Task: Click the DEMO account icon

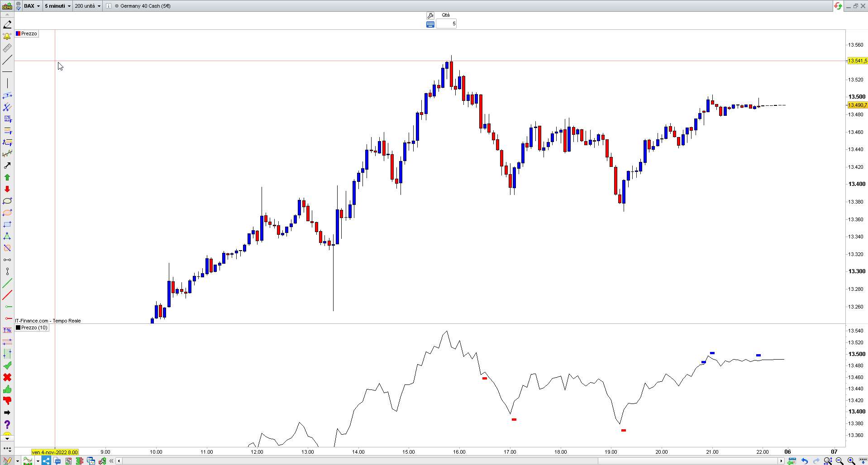Action: (x=7, y=6)
